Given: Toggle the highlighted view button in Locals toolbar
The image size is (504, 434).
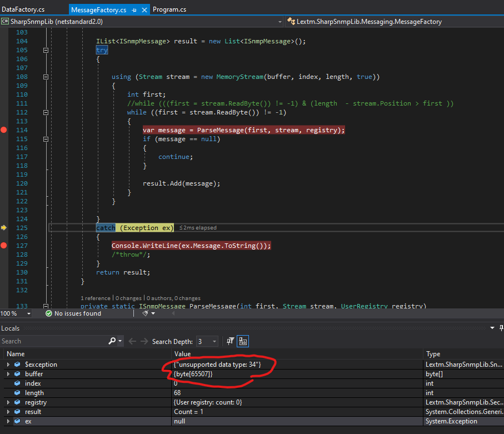Looking at the screenshot, I should pyautogui.click(x=243, y=341).
